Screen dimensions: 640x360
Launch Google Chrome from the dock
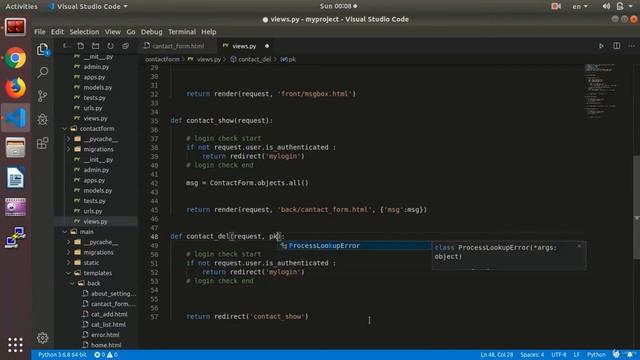click(16, 58)
